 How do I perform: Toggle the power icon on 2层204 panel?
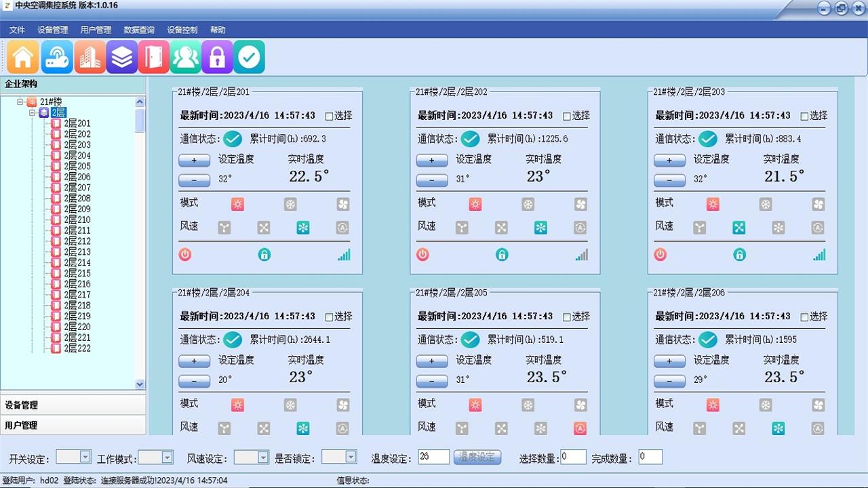pyautogui.click(x=184, y=454)
